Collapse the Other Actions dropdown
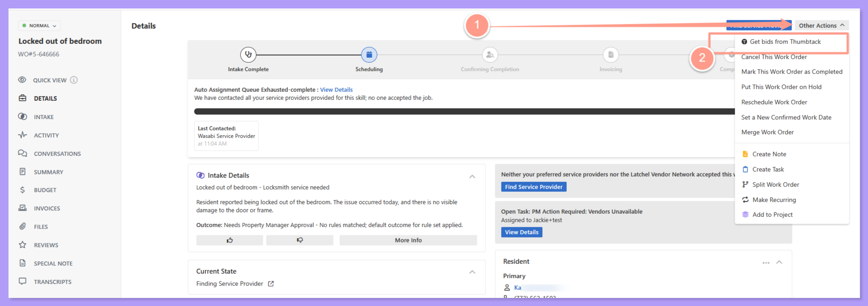868x306 pixels. pos(822,26)
